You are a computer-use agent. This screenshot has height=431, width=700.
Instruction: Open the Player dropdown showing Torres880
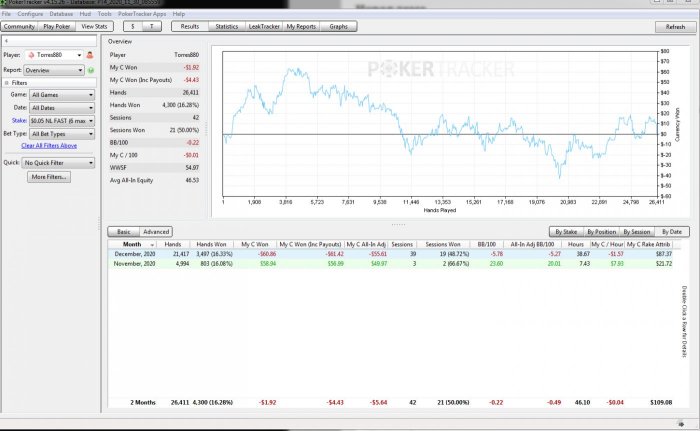54,55
